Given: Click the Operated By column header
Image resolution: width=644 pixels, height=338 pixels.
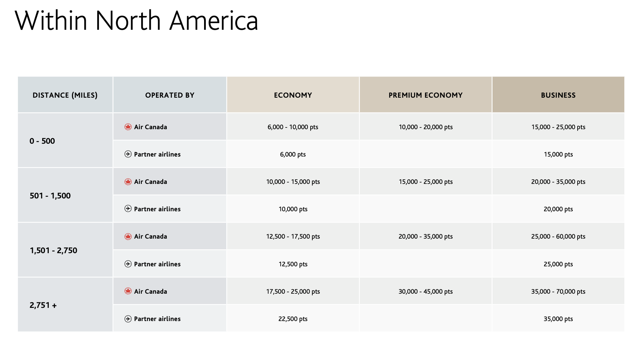Looking at the screenshot, I should tap(170, 95).
